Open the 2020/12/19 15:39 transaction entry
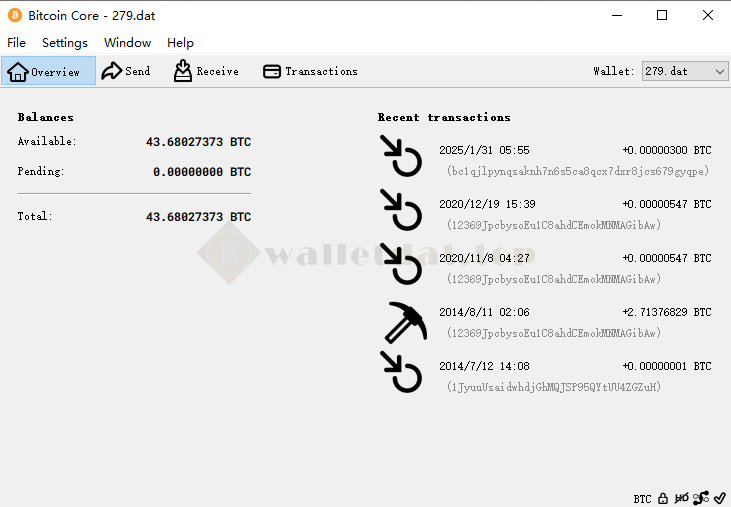The image size is (731, 507). pyautogui.click(x=545, y=214)
